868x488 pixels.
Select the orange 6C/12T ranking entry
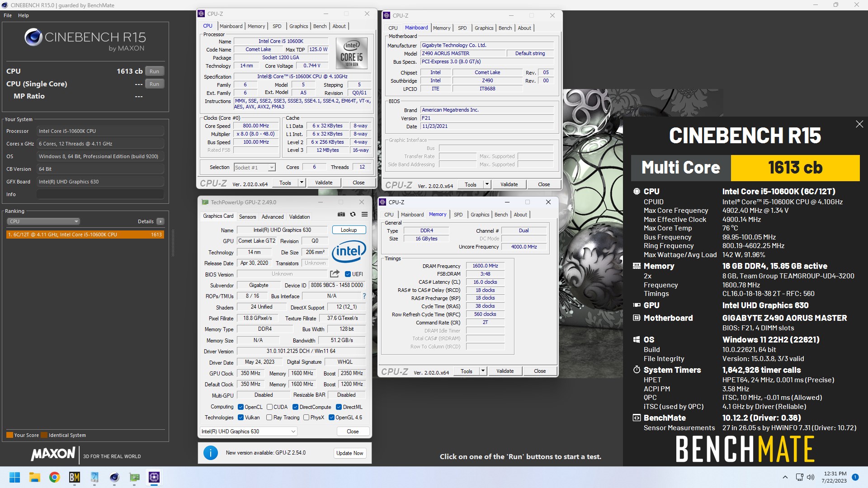(85, 235)
